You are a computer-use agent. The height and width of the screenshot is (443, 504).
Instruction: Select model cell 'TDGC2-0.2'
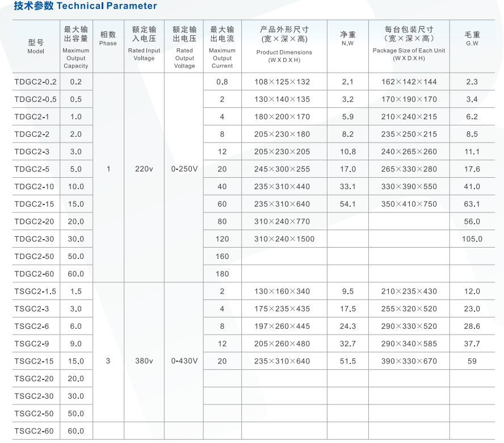pos(35,82)
